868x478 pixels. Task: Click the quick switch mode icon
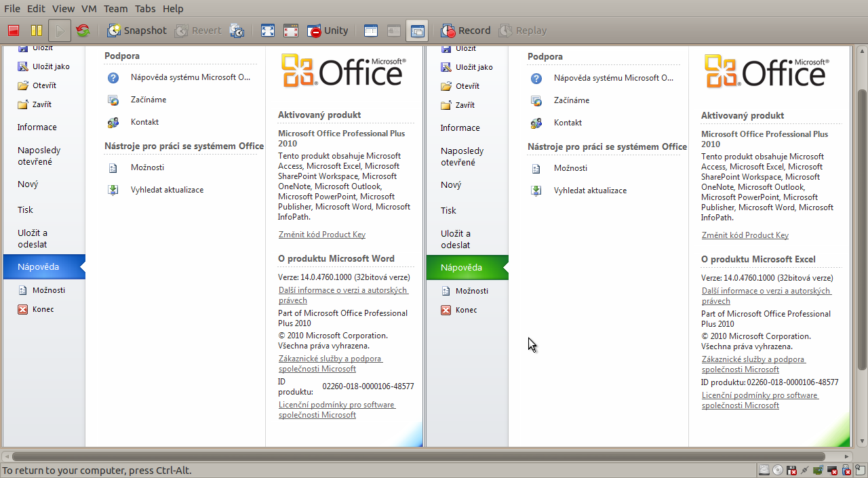click(x=291, y=31)
